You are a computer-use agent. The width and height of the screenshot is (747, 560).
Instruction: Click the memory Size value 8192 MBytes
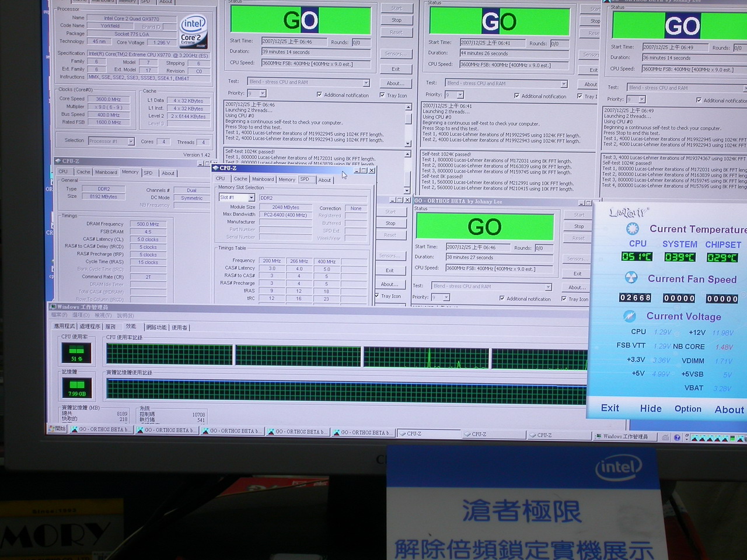(103, 197)
